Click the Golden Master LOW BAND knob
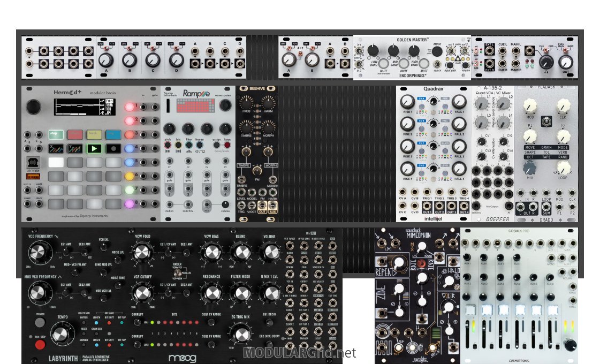The height and width of the screenshot is (364, 600). click(373, 50)
